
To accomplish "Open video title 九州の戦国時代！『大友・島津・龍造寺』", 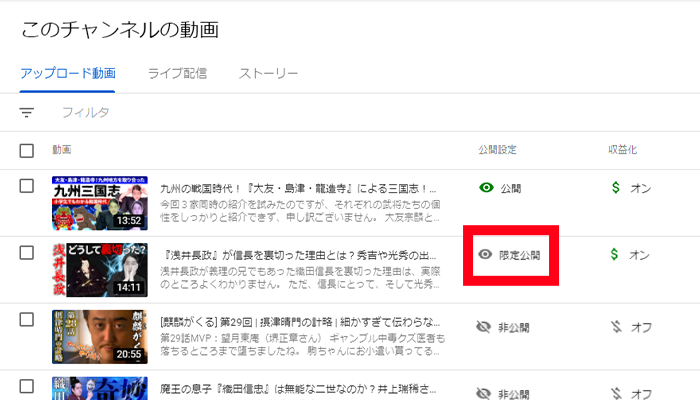I will (298, 189).
